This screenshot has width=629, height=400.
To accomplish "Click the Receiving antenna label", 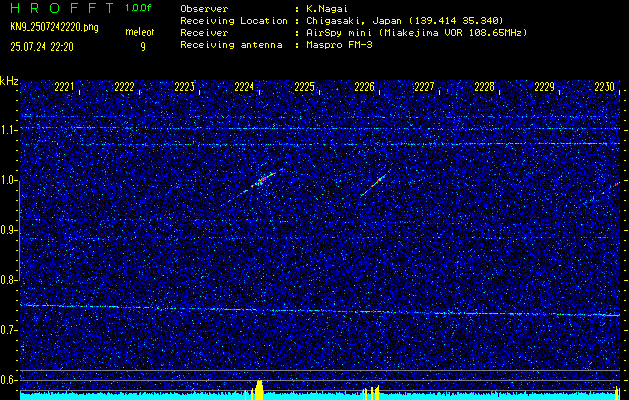I will click(x=231, y=45).
